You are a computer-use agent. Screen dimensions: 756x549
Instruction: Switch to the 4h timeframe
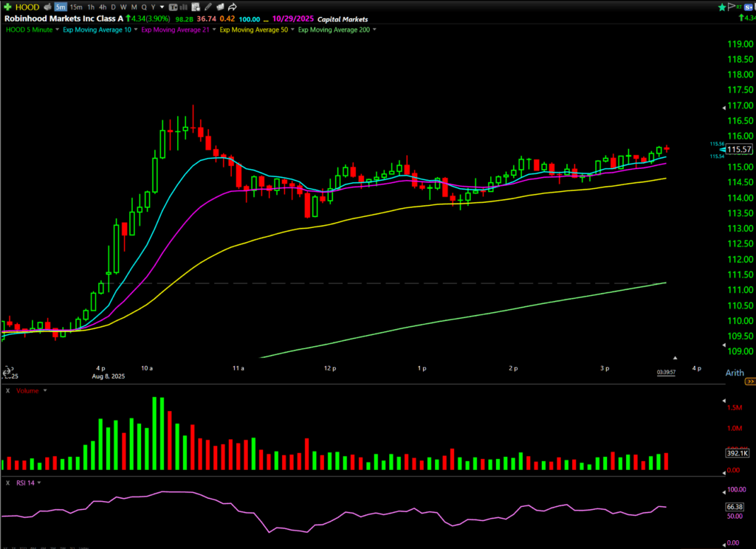pyautogui.click(x=103, y=7)
